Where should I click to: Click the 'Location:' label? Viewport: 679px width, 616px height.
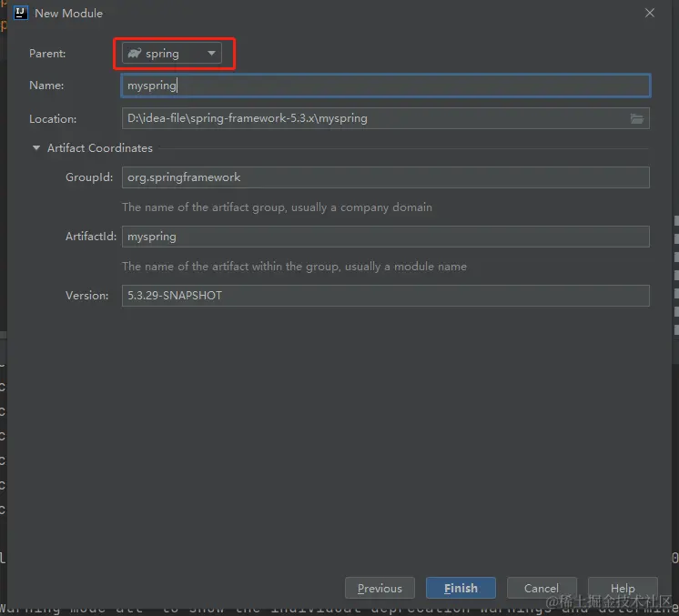pyautogui.click(x=53, y=119)
